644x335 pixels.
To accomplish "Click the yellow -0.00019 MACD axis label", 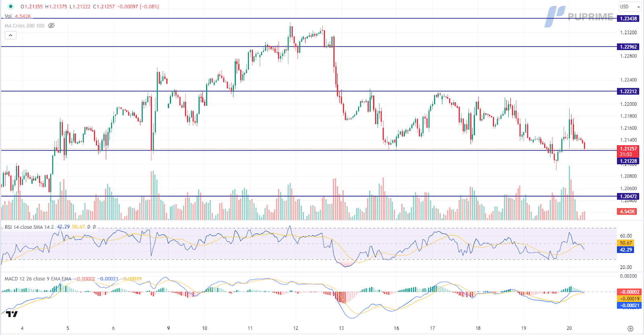I will click(630, 298).
